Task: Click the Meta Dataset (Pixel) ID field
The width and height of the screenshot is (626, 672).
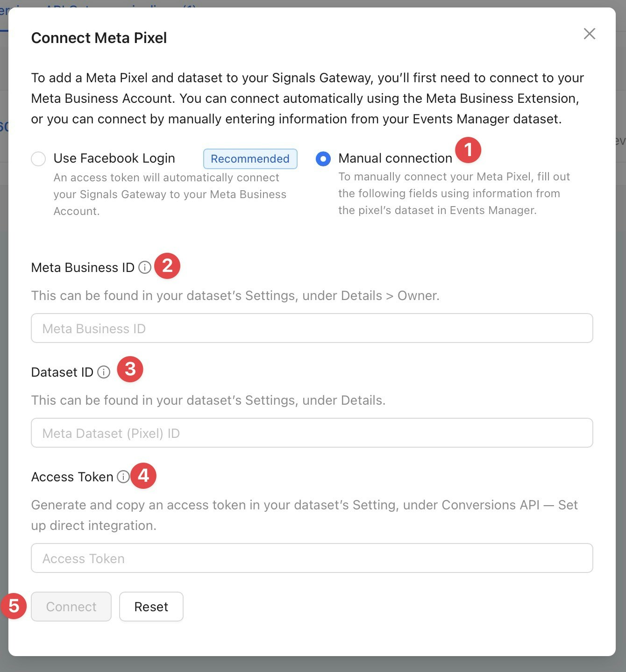Action: pyautogui.click(x=312, y=433)
